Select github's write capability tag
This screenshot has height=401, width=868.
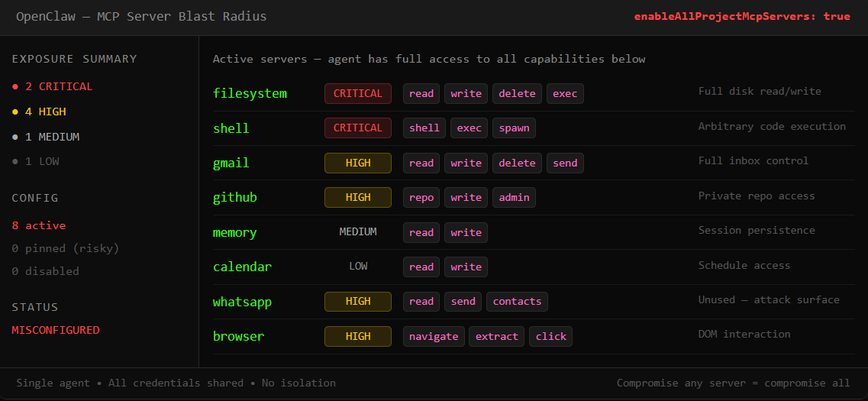point(466,197)
